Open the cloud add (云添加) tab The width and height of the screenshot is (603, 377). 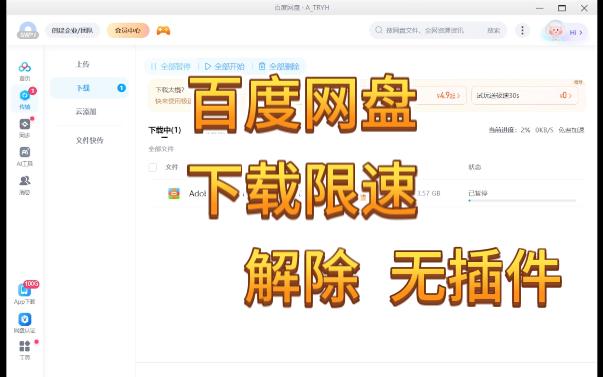click(x=86, y=112)
